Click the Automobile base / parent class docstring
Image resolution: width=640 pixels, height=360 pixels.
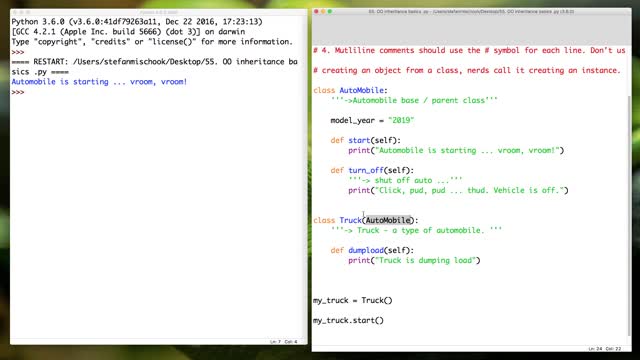pos(414,100)
